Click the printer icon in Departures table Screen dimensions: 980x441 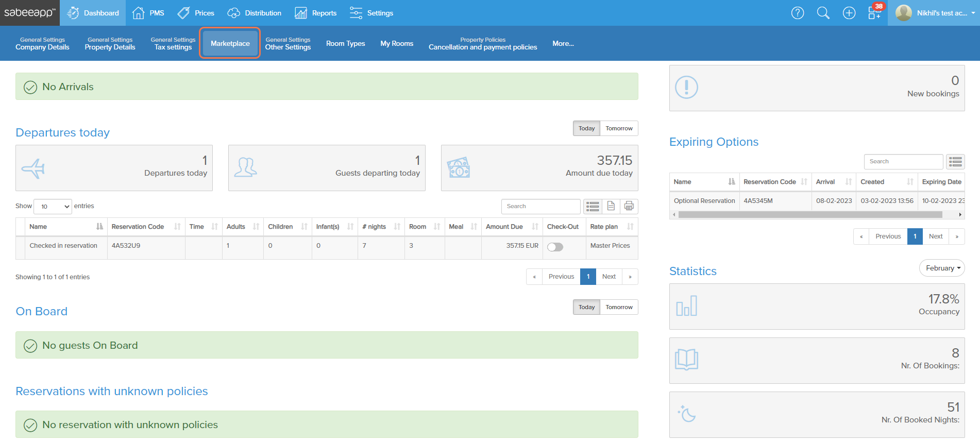tap(629, 206)
